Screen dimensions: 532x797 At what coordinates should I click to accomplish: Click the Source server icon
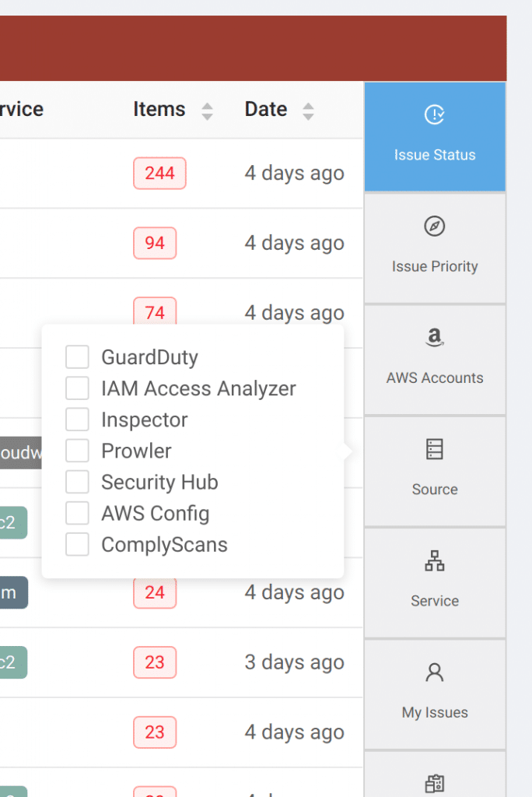[x=435, y=449]
